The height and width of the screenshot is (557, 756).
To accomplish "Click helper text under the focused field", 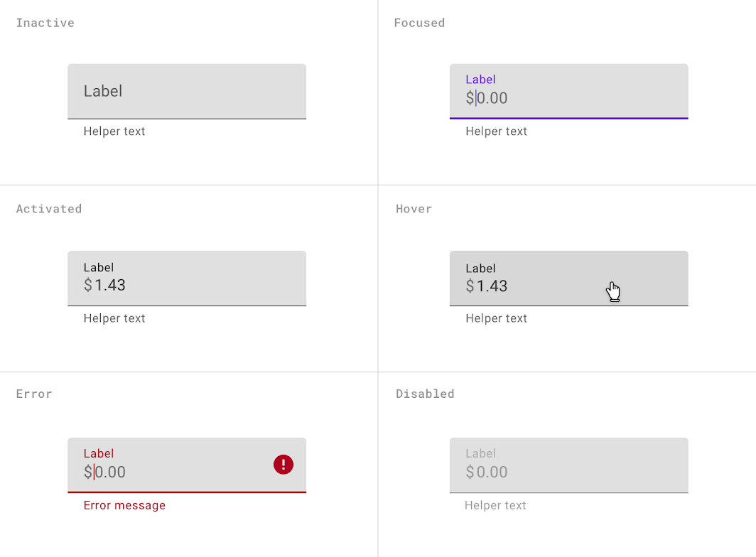I will [496, 131].
